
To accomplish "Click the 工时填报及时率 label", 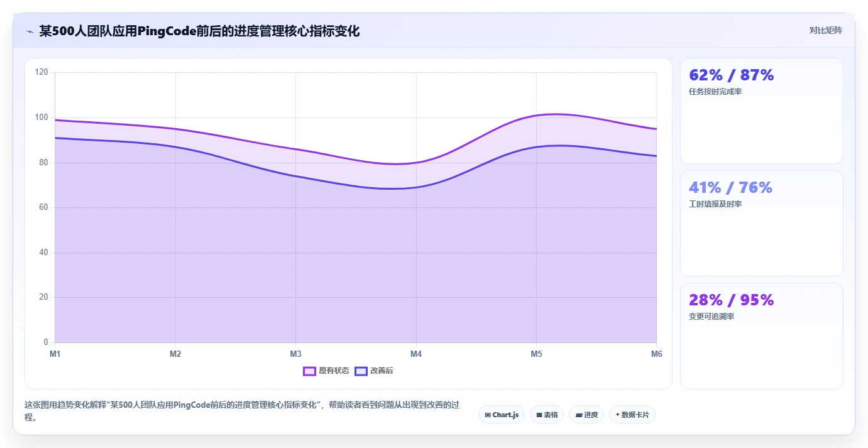I will click(x=715, y=204).
